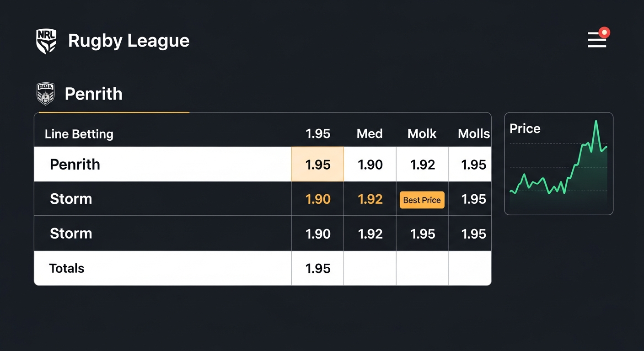The image size is (644, 351).
Task: Click the Molk column header
Action: [422, 134]
